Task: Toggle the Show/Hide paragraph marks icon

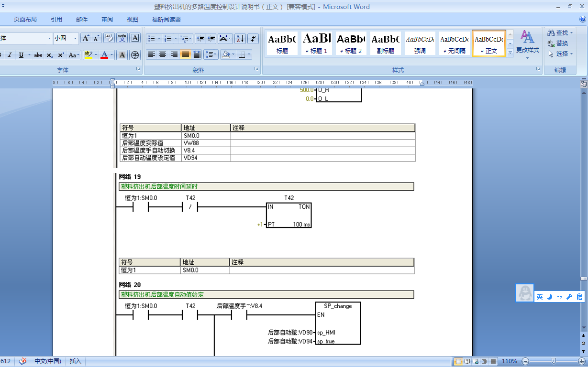Action: pos(253,38)
